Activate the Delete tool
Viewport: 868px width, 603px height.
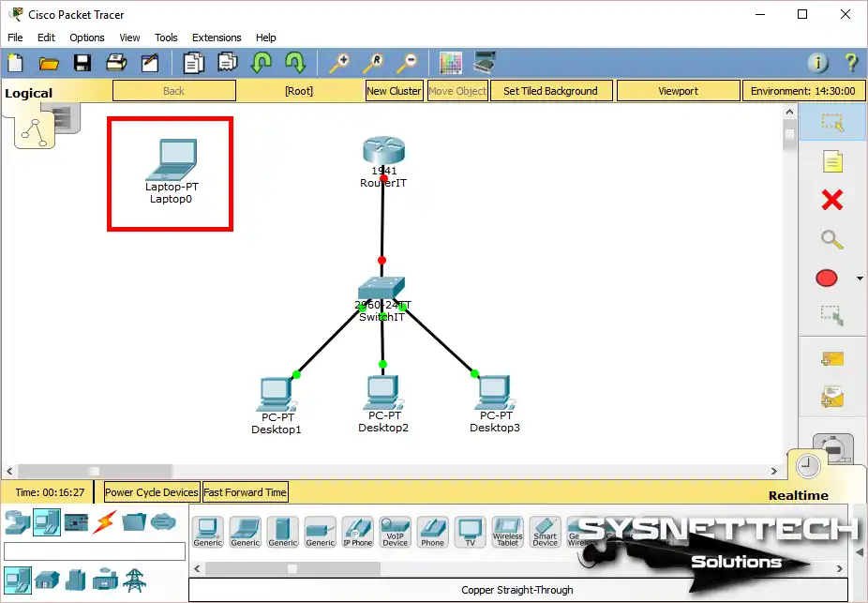pos(831,200)
